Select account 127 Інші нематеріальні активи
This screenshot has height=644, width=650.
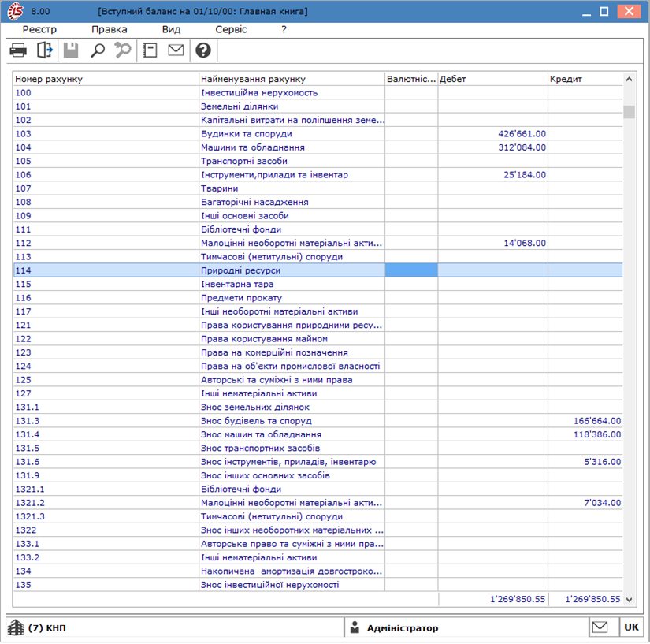tap(318, 393)
